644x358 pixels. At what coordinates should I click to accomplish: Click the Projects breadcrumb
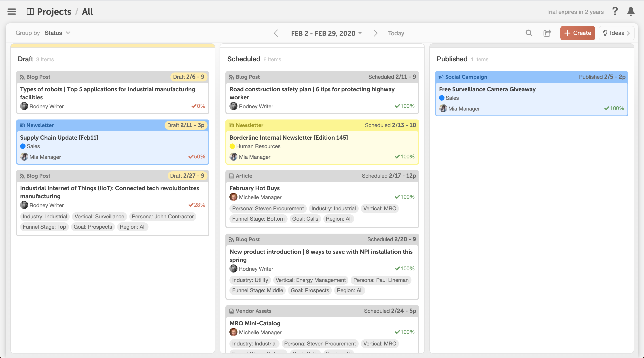pyautogui.click(x=54, y=12)
